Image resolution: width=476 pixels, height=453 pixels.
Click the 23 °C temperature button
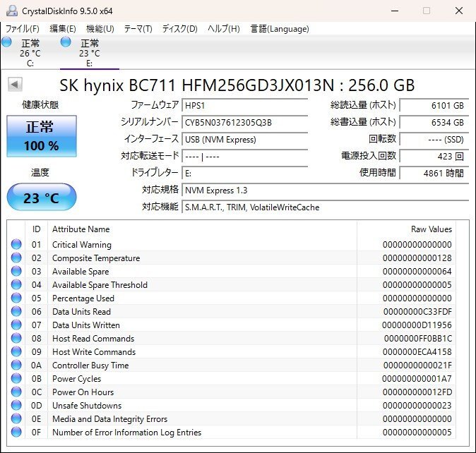pos(42,198)
